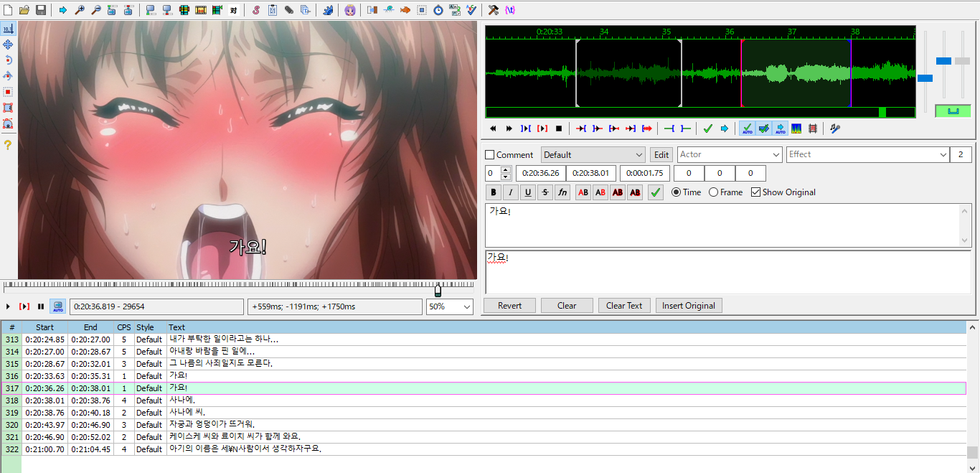Image resolution: width=980 pixels, height=473 pixels.
Task: Select the Frame radio button
Action: click(713, 192)
